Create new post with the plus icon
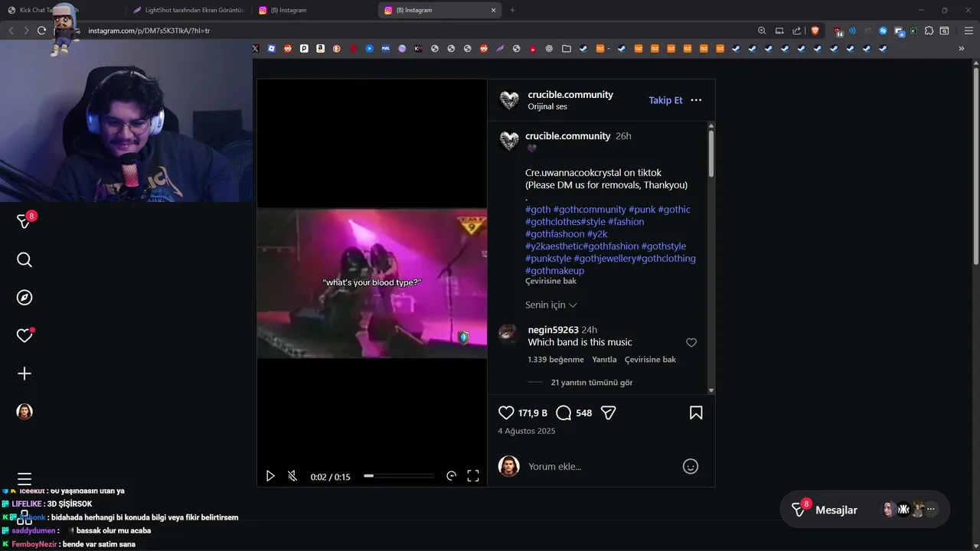This screenshot has height=551, width=980. [24, 373]
